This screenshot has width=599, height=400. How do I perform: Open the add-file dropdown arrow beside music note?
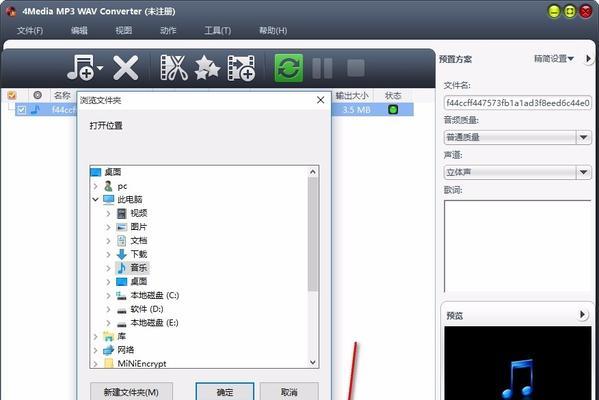pyautogui.click(x=100, y=68)
